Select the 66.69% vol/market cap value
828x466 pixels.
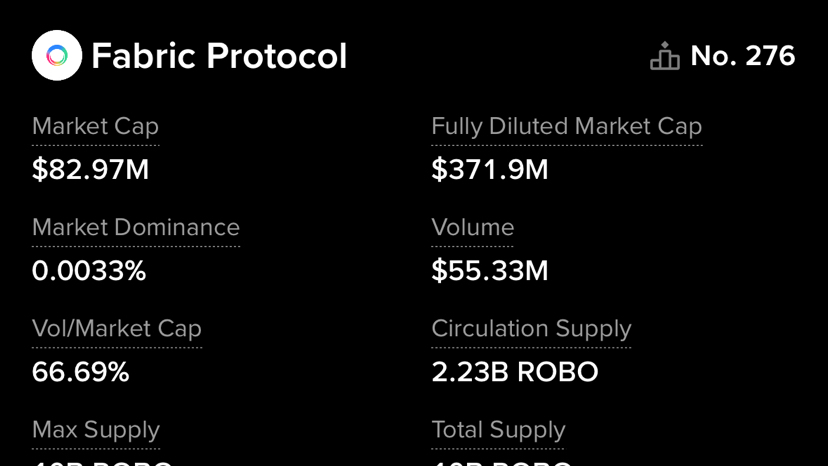point(80,372)
